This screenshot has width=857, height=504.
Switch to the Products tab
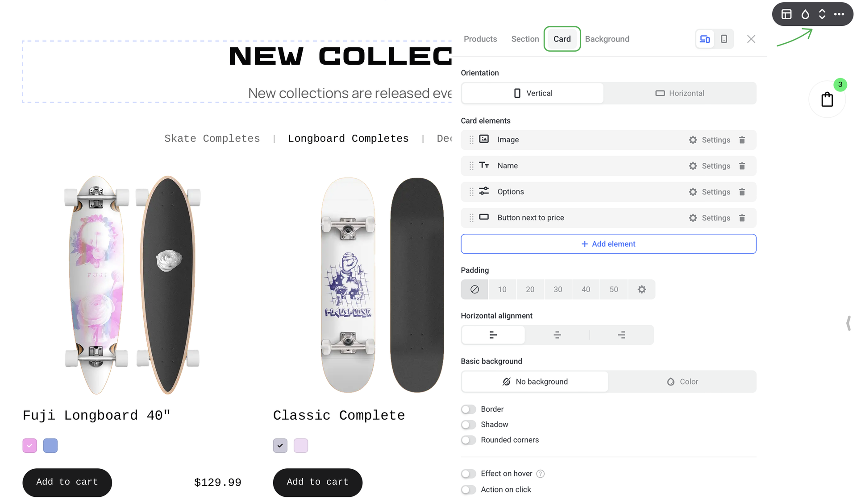[x=480, y=39]
